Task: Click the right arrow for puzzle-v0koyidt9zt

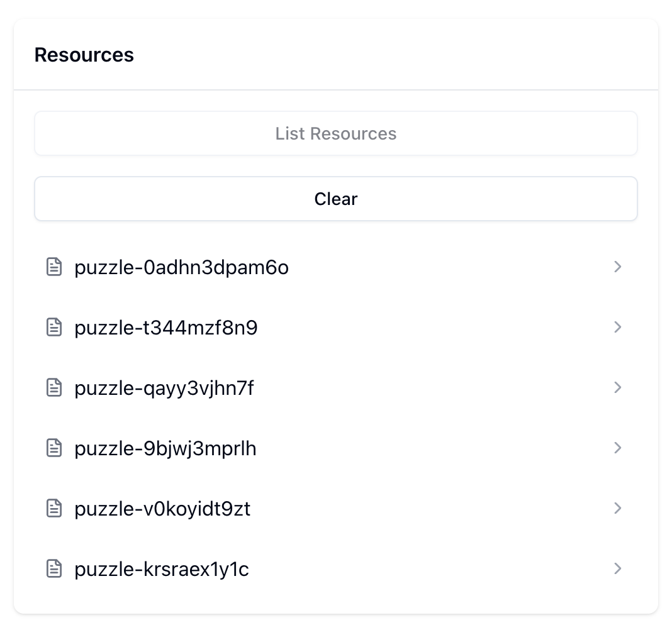Action: 617,508
